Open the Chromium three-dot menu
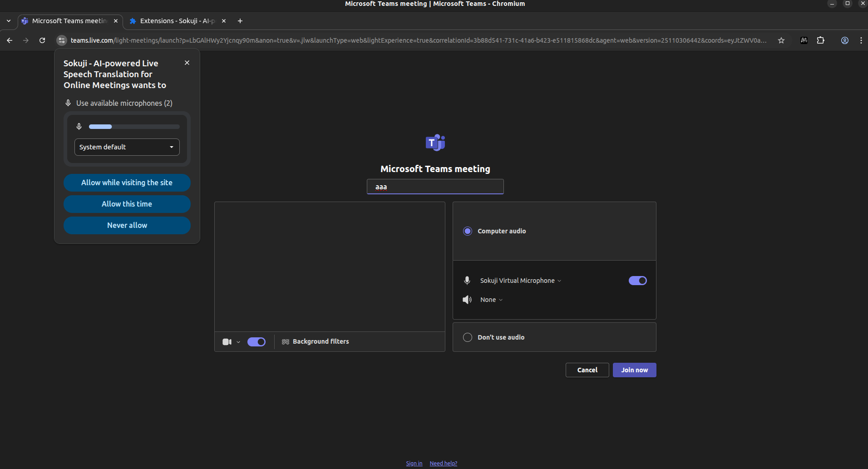The image size is (868, 469). point(861,40)
